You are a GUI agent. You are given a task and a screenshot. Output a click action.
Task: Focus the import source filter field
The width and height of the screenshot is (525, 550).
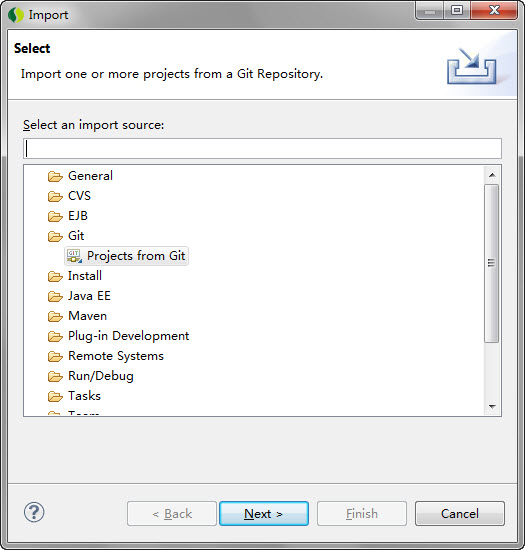[x=262, y=148]
